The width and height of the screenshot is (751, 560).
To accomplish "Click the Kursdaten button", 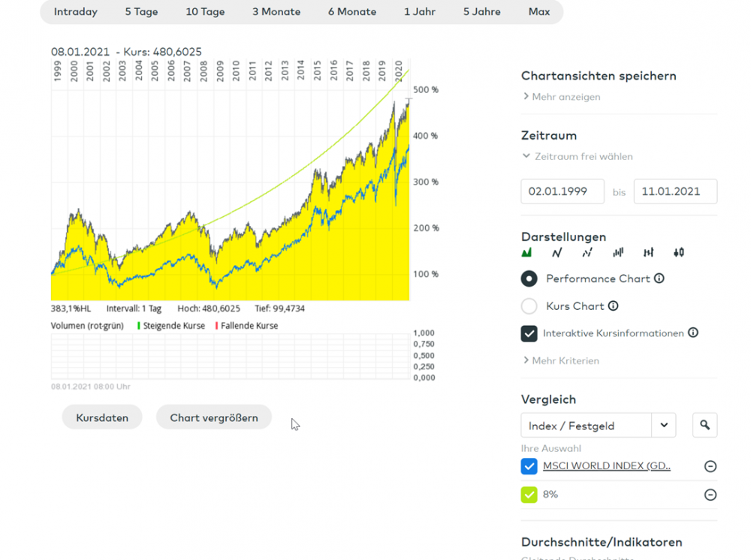I will coord(102,417).
